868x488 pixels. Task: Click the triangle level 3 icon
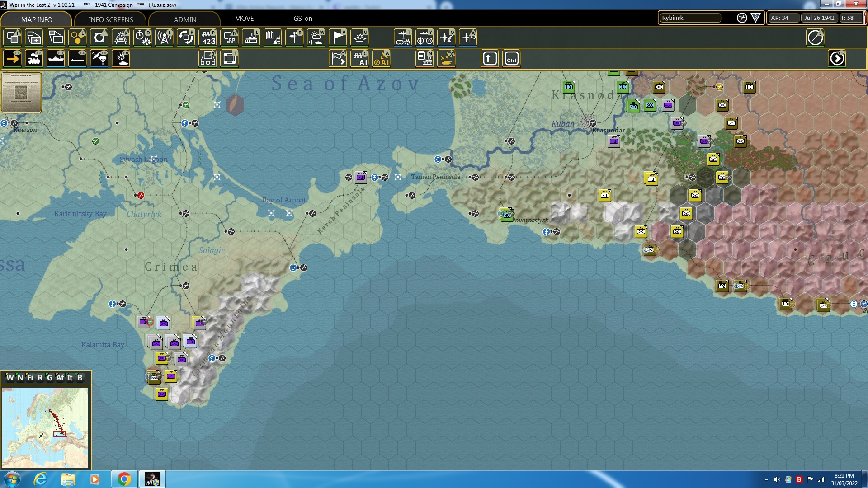point(755,18)
